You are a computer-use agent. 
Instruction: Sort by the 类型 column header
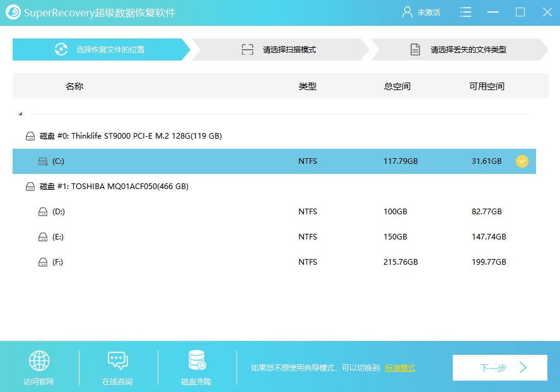tap(308, 86)
